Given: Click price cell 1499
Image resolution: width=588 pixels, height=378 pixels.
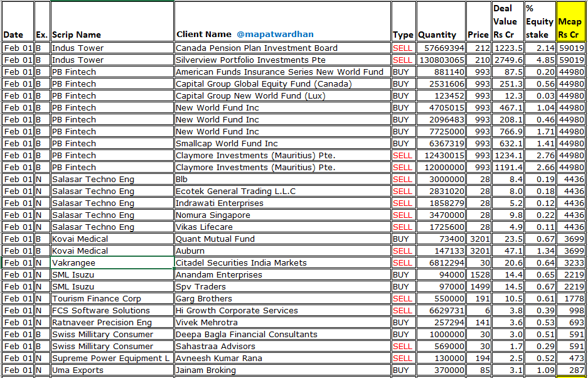Looking at the screenshot, I should point(479,287).
